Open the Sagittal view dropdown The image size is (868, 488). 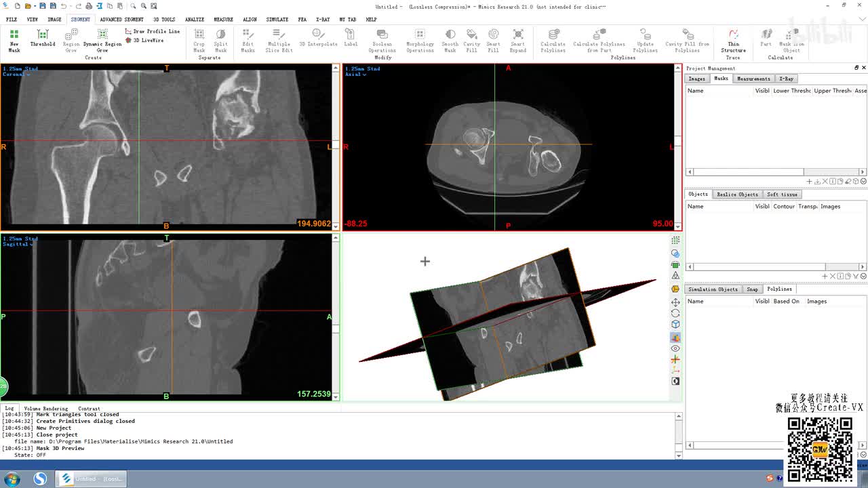pos(16,244)
